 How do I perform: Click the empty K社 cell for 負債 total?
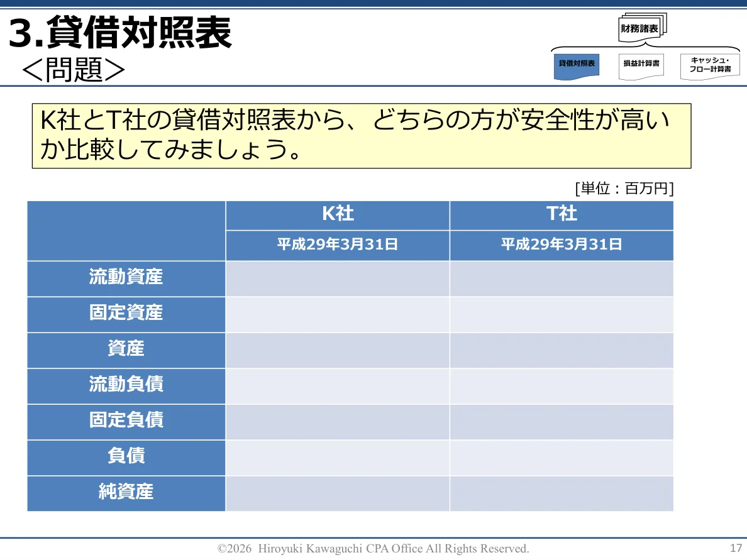click(x=338, y=458)
